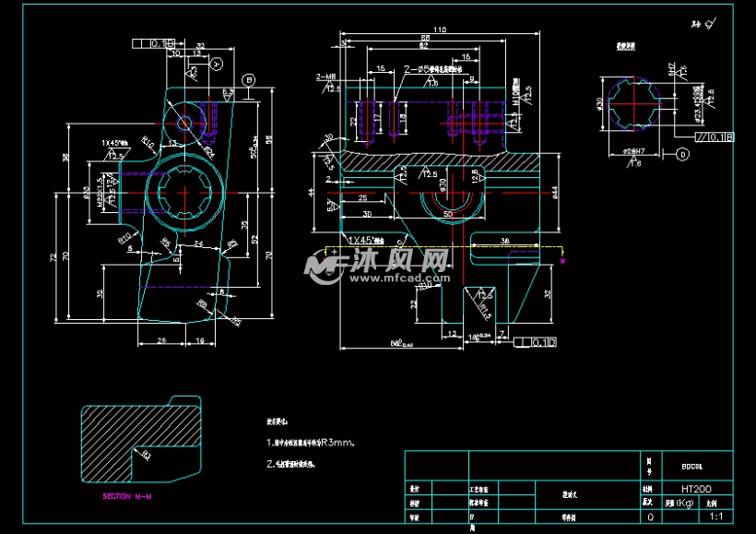Click the 62 dimension below the 88 dimension
Viewport: 756px width, 534px height.
423,46
